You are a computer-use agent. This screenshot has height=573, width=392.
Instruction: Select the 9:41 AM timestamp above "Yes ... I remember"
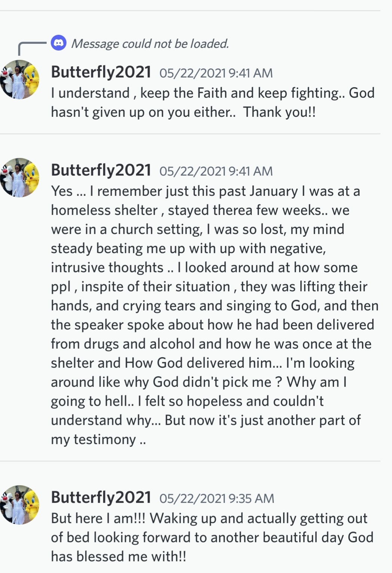point(216,171)
